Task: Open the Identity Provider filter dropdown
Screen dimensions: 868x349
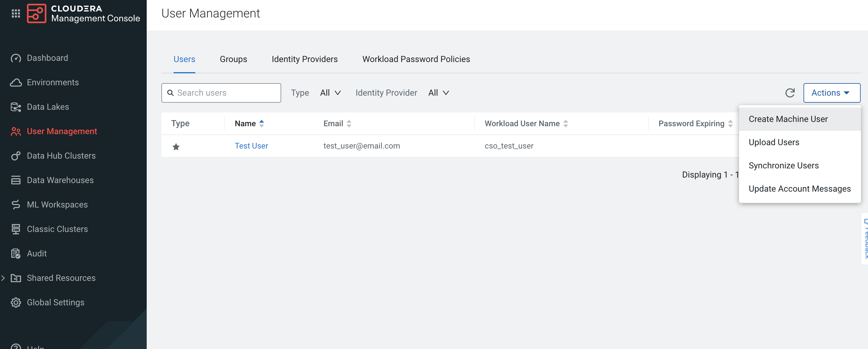Action: tap(439, 93)
